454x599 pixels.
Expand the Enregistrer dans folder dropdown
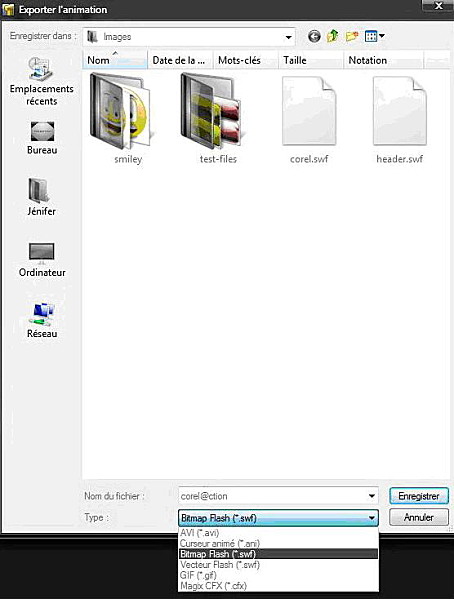(288, 37)
